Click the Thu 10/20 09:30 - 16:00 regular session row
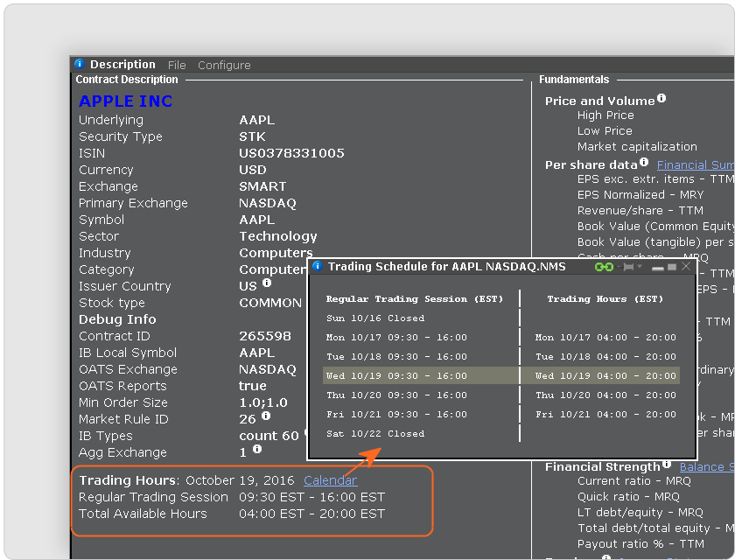The width and height of the screenshot is (735, 560). [396, 395]
